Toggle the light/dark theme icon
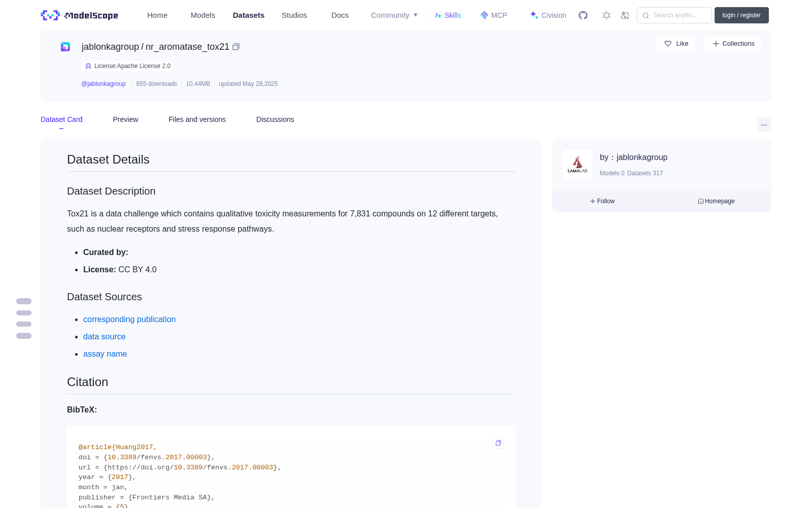This screenshot has width=812, height=508. (x=606, y=15)
